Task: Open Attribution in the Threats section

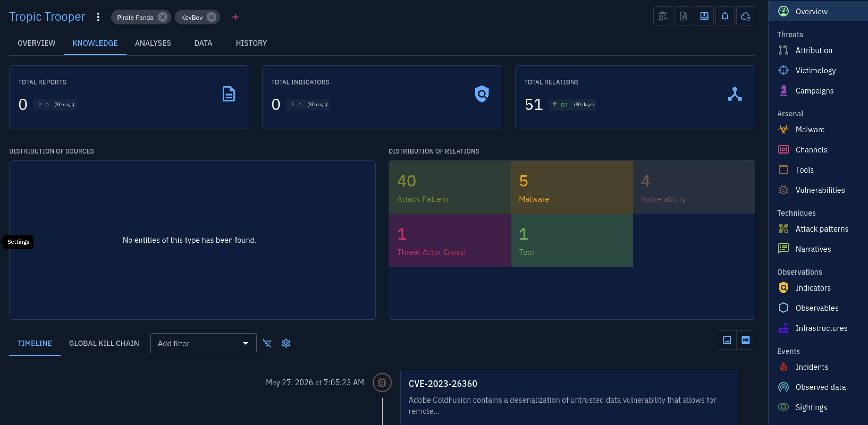Action: pyautogui.click(x=818, y=50)
